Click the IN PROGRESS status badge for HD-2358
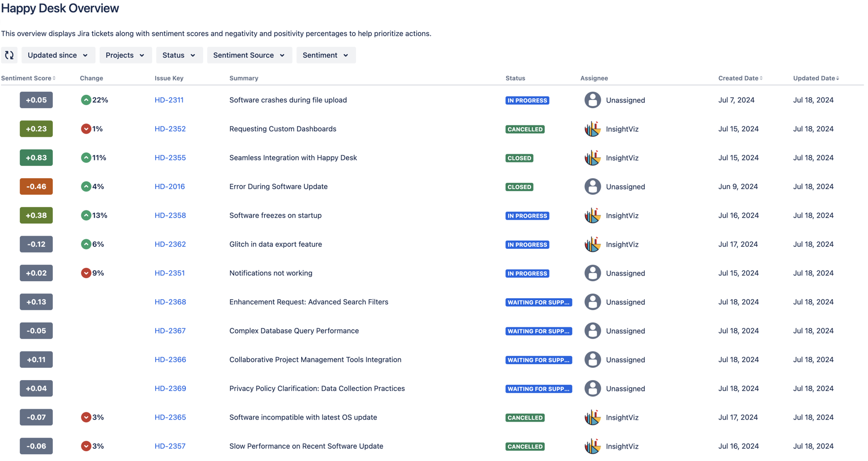Image resolution: width=868 pixels, height=461 pixels. point(527,216)
